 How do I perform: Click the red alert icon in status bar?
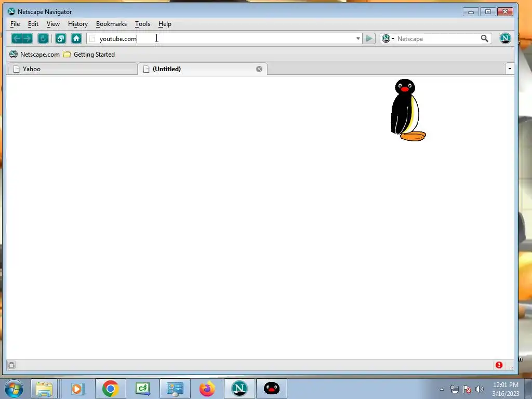click(x=499, y=365)
